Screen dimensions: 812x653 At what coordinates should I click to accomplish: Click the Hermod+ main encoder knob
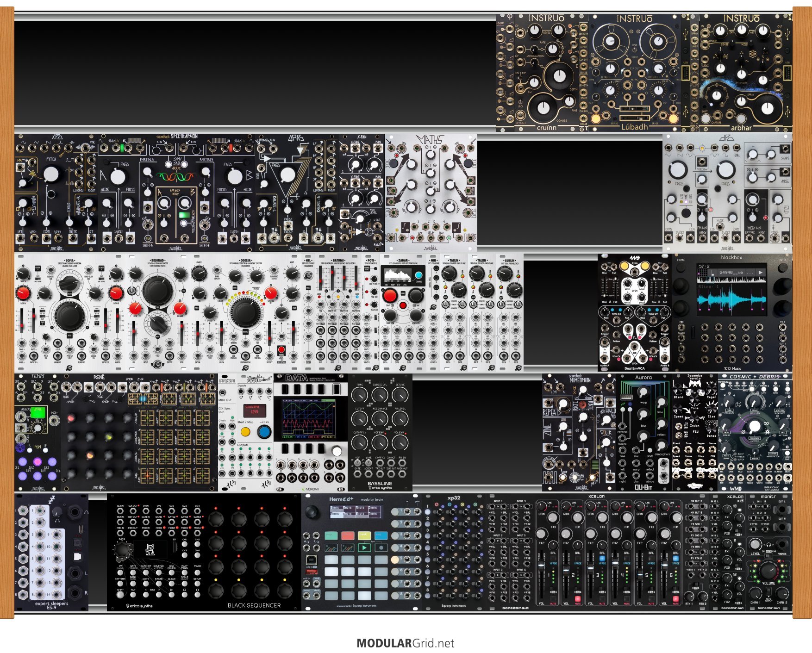pyautogui.click(x=312, y=511)
